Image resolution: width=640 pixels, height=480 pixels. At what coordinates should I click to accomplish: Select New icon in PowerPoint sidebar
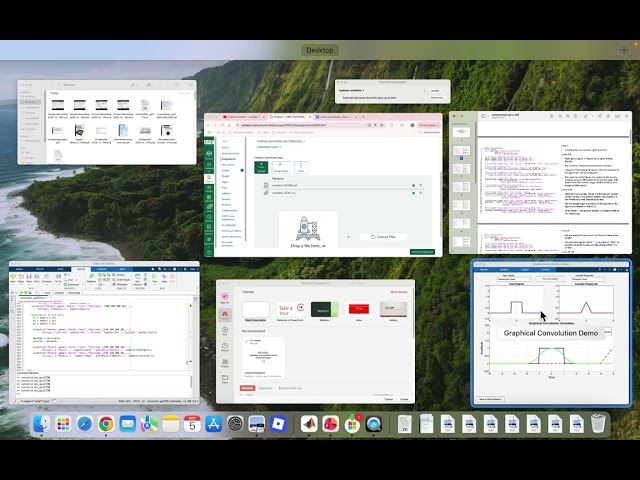(225, 331)
